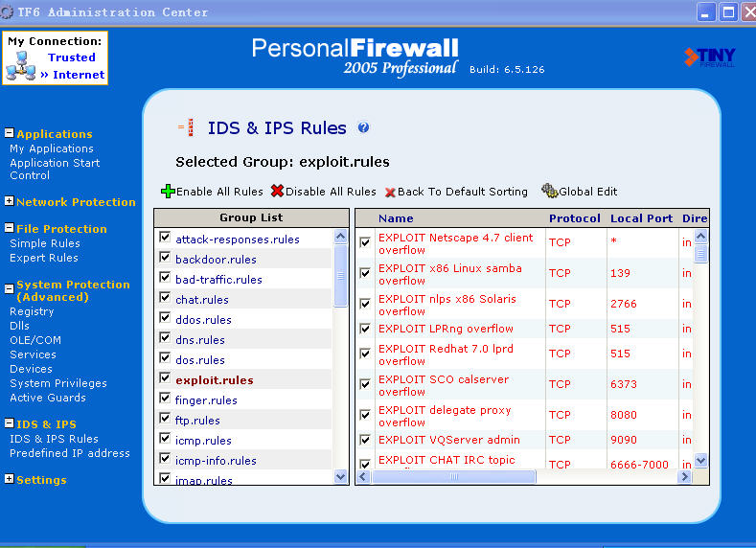Toggle the attack-responses.rules checkbox
The width and height of the screenshot is (756, 548).
pos(165,238)
